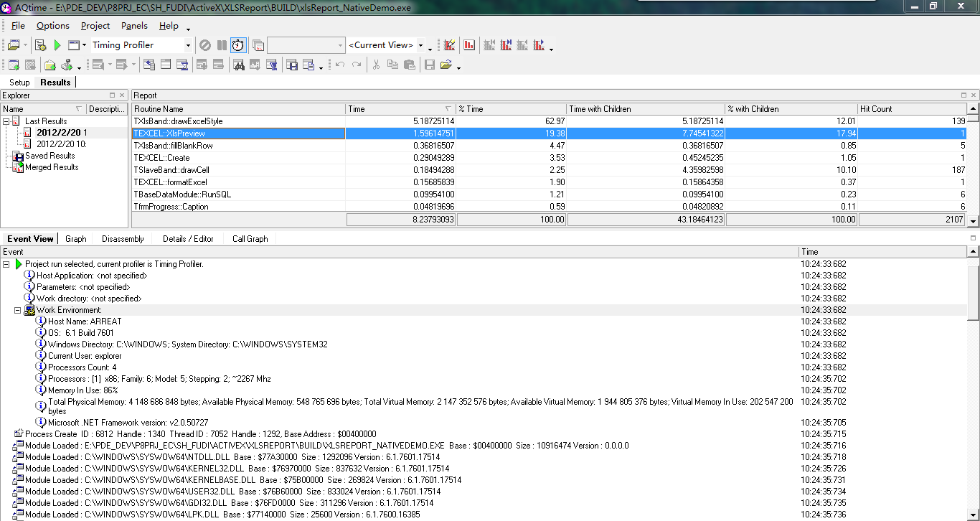This screenshot has width=980, height=521.
Task: Select the Merged Results tree item
Action: click(x=52, y=167)
